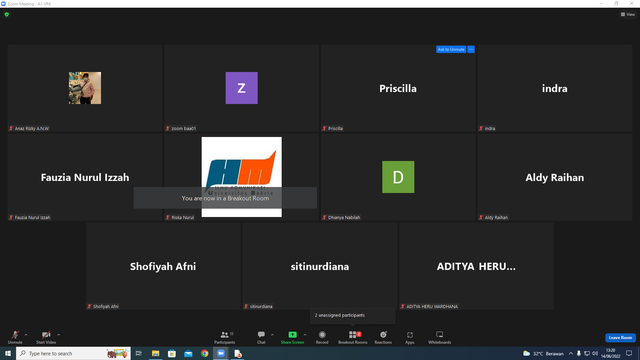Select Anaz Rizky's profile photo thumbnail

point(85,88)
